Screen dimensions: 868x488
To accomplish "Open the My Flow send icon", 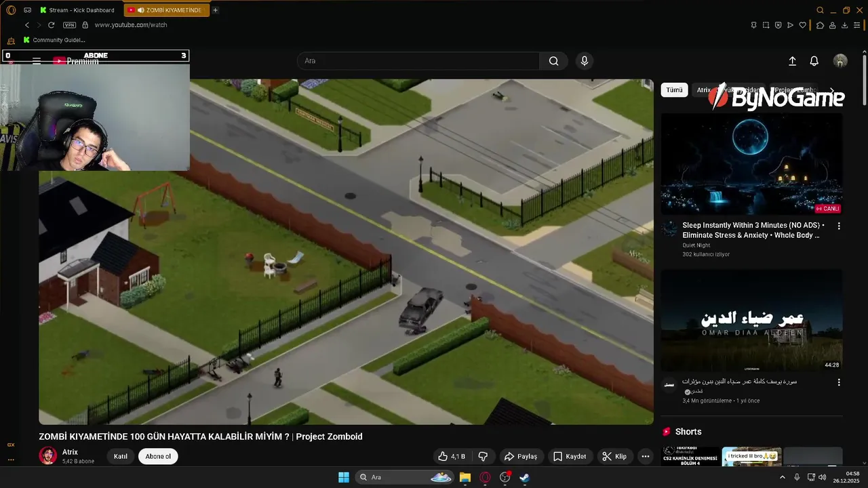I will tap(790, 25).
